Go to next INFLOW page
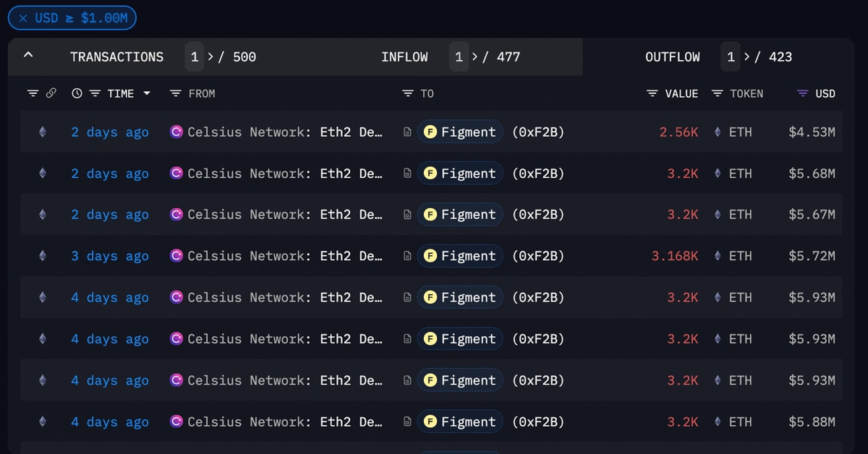 pos(475,57)
